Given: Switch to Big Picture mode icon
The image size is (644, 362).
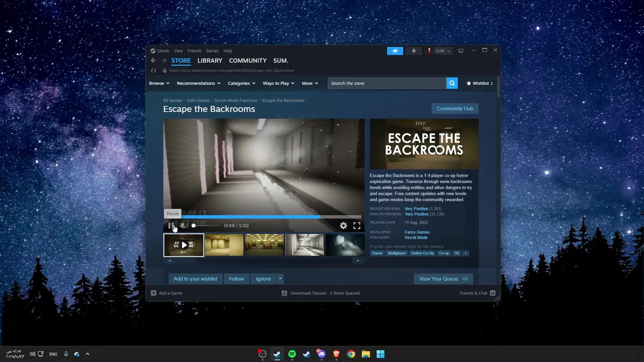Looking at the screenshot, I should tap(460, 51).
